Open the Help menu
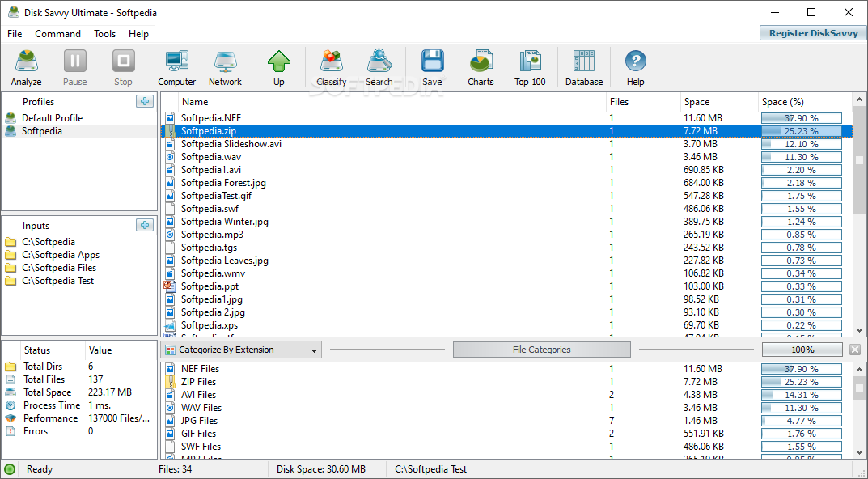Screen dimensions: 868x479 [x=138, y=34]
